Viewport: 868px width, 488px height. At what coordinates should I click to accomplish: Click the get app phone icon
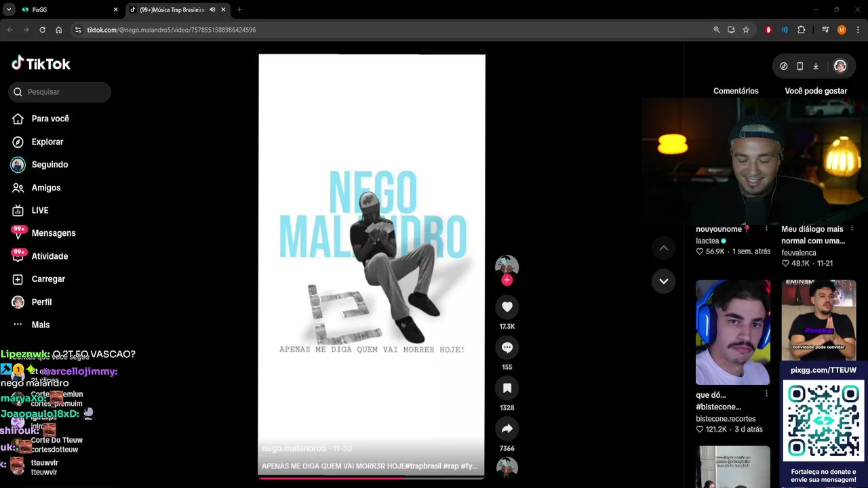pos(800,66)
